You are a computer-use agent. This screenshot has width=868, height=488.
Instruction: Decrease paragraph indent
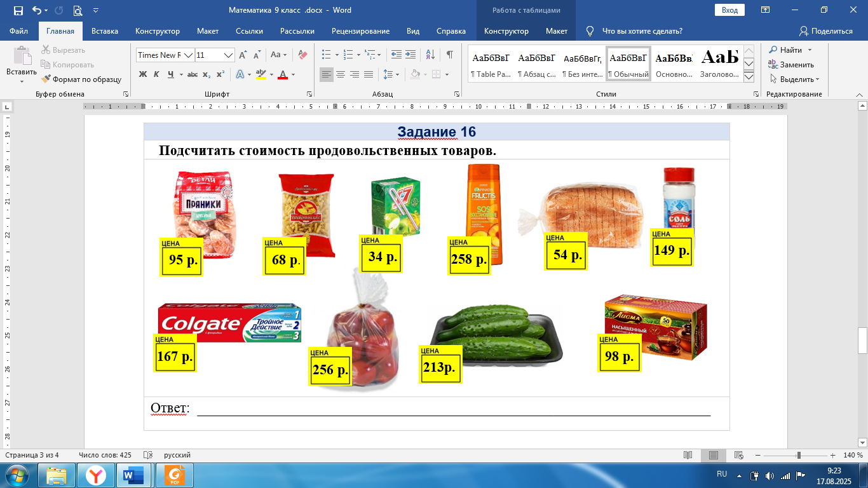396,55
